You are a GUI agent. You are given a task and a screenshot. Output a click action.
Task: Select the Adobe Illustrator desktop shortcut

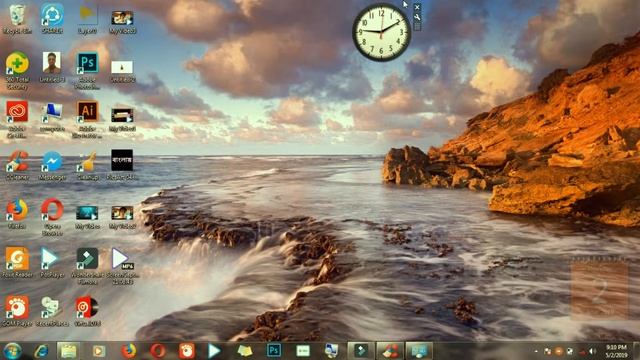[87, 119]
